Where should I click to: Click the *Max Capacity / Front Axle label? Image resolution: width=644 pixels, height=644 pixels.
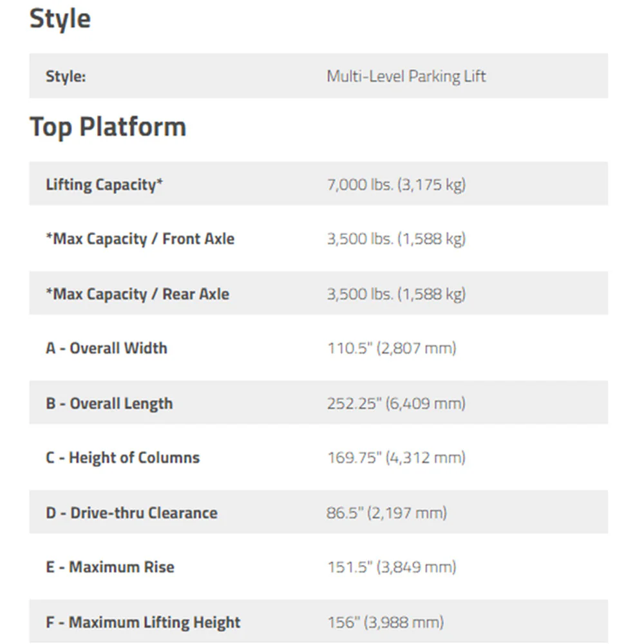(140, 239)
